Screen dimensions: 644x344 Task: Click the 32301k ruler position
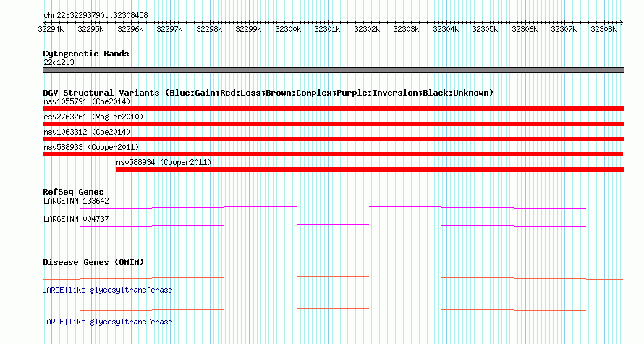[x=327, y=29]
